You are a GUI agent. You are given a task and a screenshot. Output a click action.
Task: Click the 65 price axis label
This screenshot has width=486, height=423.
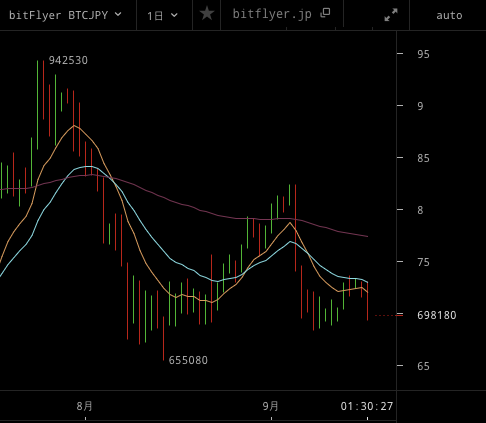(x=423, y=366)
